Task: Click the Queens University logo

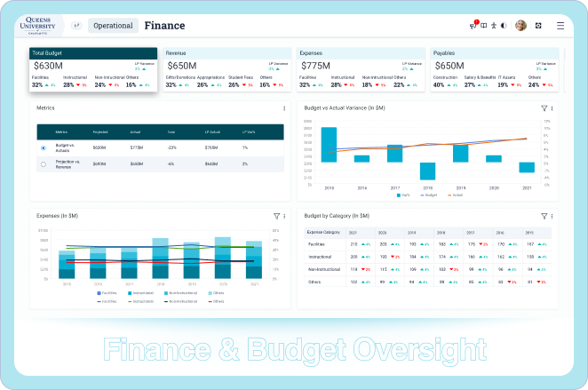Action: coord(41,26)
